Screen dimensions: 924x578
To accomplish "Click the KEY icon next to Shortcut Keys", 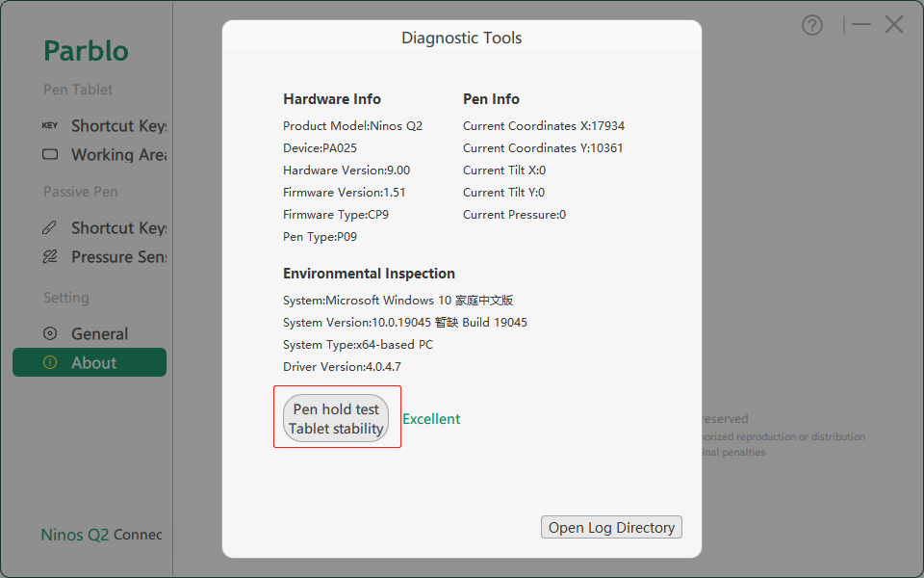I will (50, 125).
